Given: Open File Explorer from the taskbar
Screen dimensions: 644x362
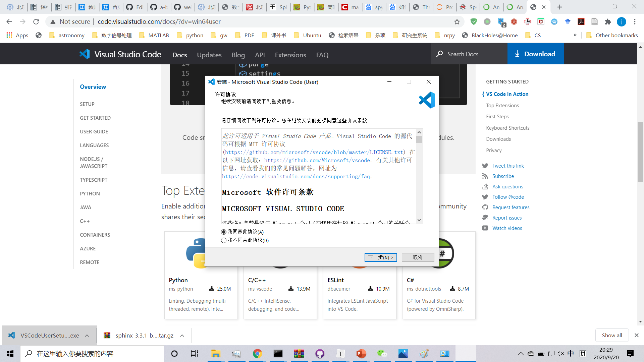Looking at the screenshot, I should pos(215,354).
